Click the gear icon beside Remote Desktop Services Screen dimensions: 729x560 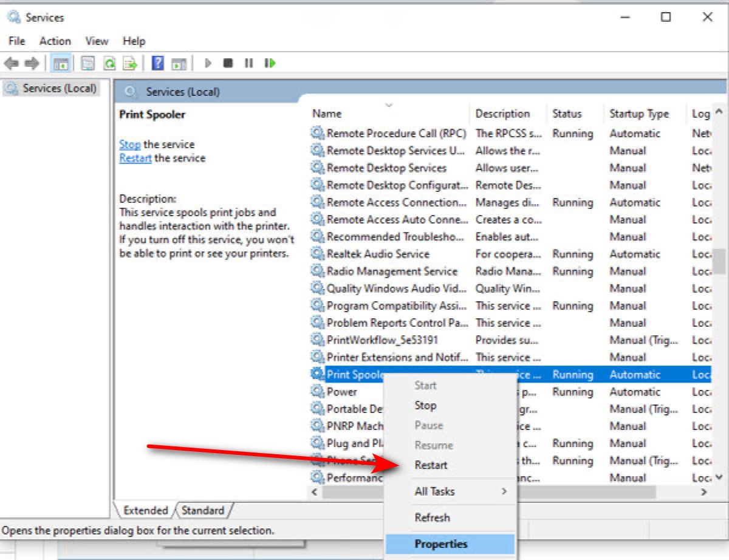[317, 168]
